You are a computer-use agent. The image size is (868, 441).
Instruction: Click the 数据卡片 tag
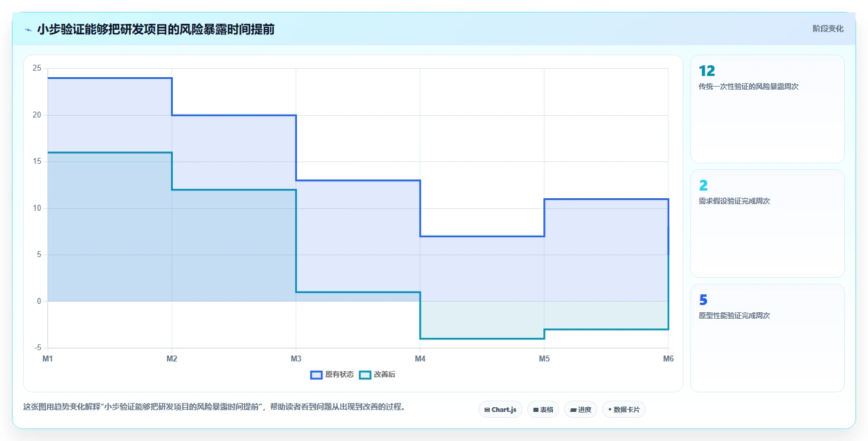pos(624,410)
